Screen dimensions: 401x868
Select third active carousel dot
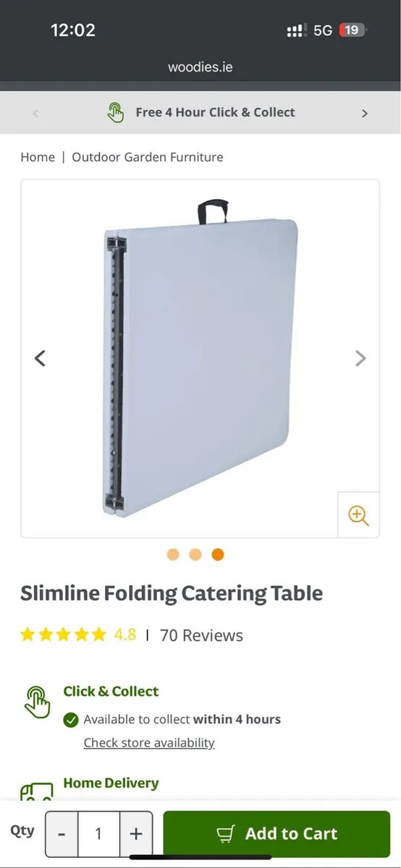218,555
